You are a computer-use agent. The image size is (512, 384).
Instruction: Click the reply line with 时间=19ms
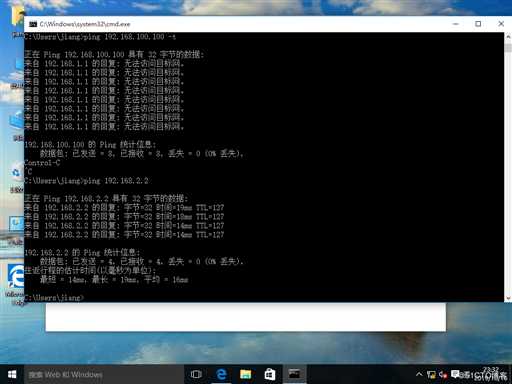coord(124,208)
